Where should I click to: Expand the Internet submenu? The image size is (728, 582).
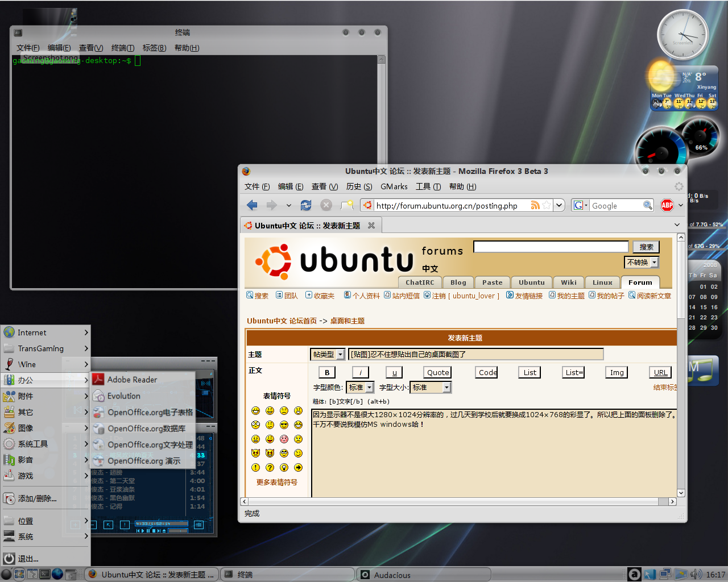tap(45, 332)
